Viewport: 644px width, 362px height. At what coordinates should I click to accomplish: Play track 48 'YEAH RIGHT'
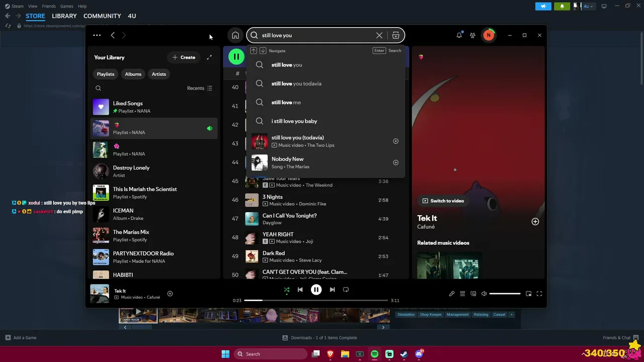pyautogui.click(x=316, y=238)
